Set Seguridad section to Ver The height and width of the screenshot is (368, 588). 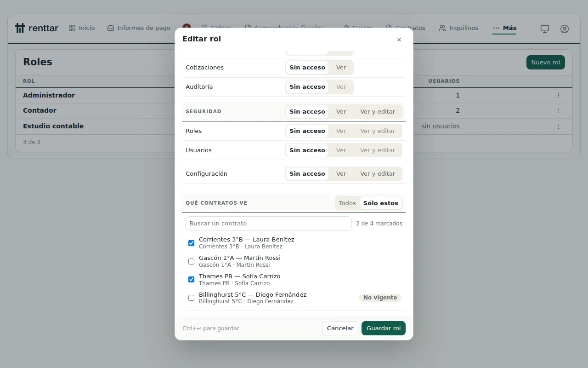tap(341, 112)
